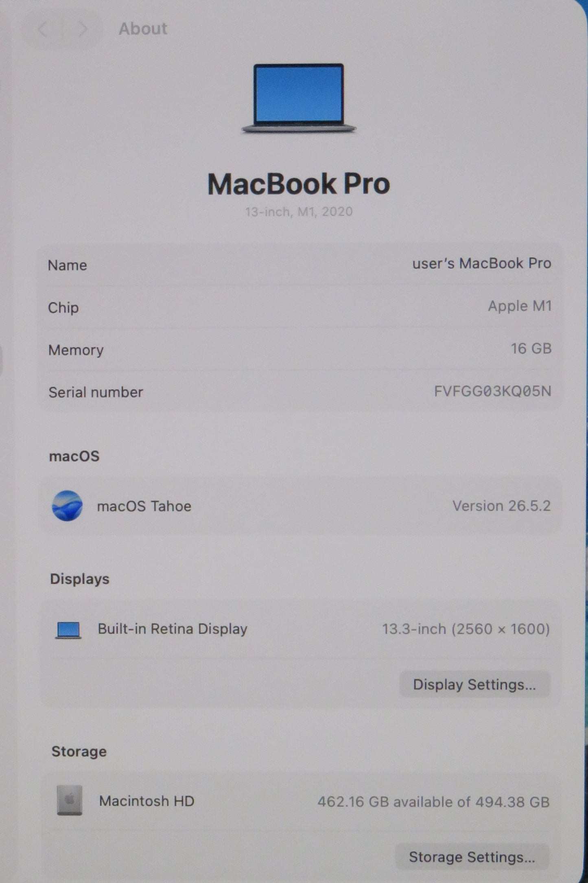The image size is (588, 883).
Task: Click the macOS Tahoe logo icon
Action: [x=68, y=506]
